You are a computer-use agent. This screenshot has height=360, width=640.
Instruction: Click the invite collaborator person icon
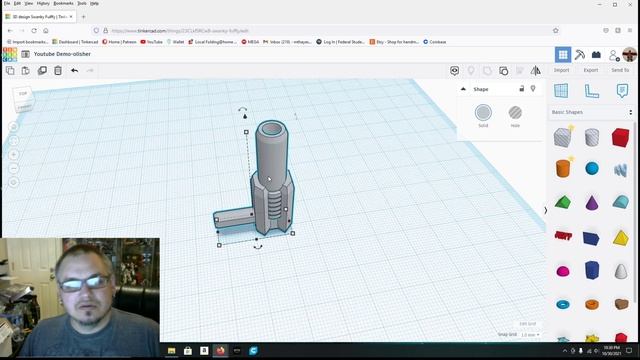pos(613,55)
